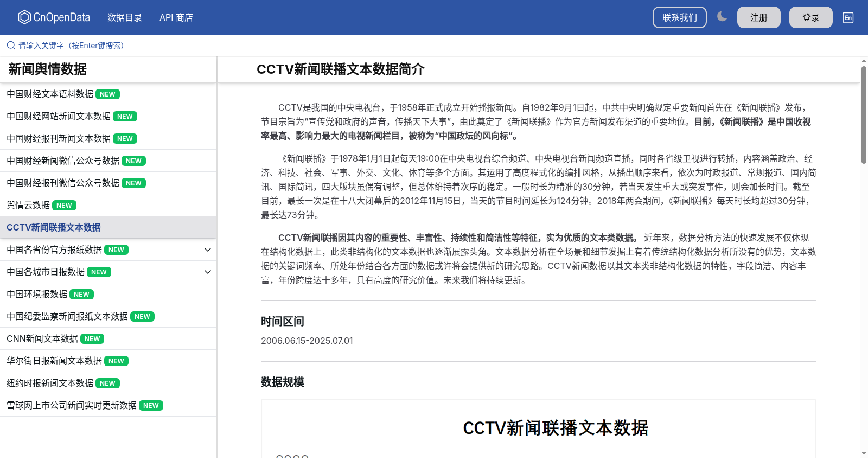The width and height of the screenshot is (868, 467).
Task: Select CCTV新闻联播文本数据 sidebar item
Action: click(x=108, y=228)
